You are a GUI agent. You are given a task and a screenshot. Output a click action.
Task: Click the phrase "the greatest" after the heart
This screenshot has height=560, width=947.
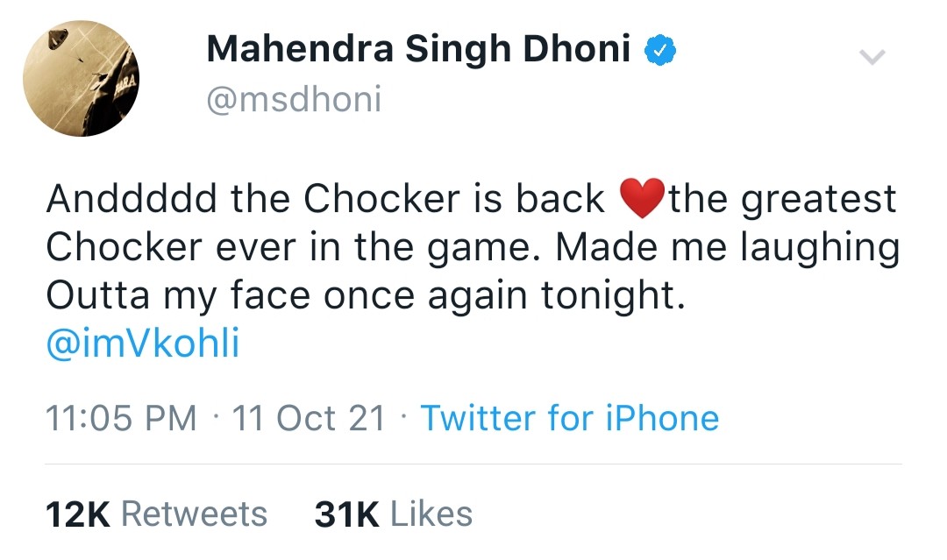(x=783, y=201)
